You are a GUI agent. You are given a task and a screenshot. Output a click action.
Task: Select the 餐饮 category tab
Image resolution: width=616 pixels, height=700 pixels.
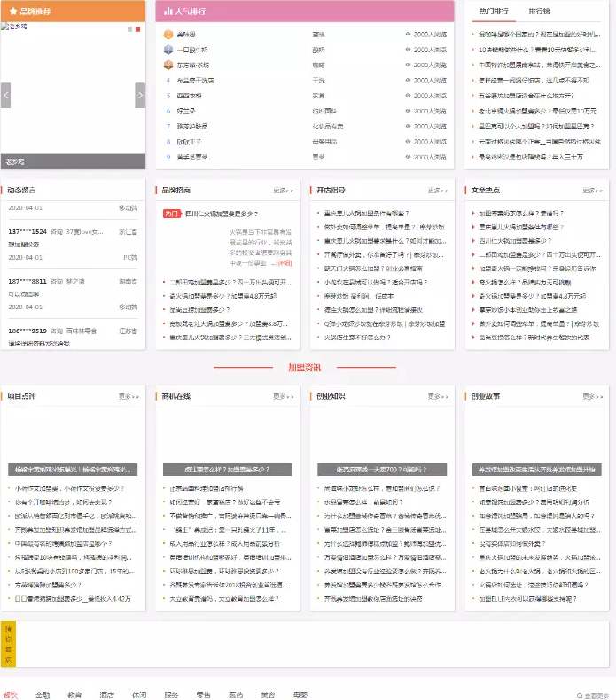(x=11, y=695)
